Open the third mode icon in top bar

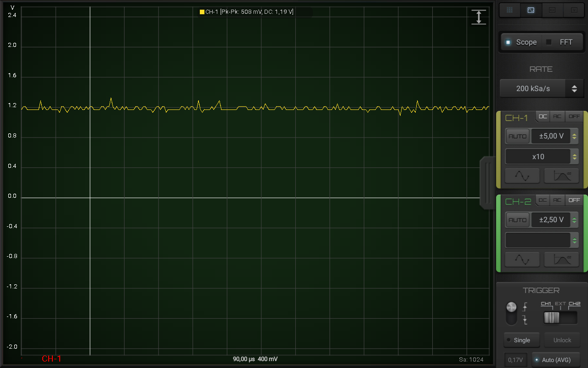(553, 10)
